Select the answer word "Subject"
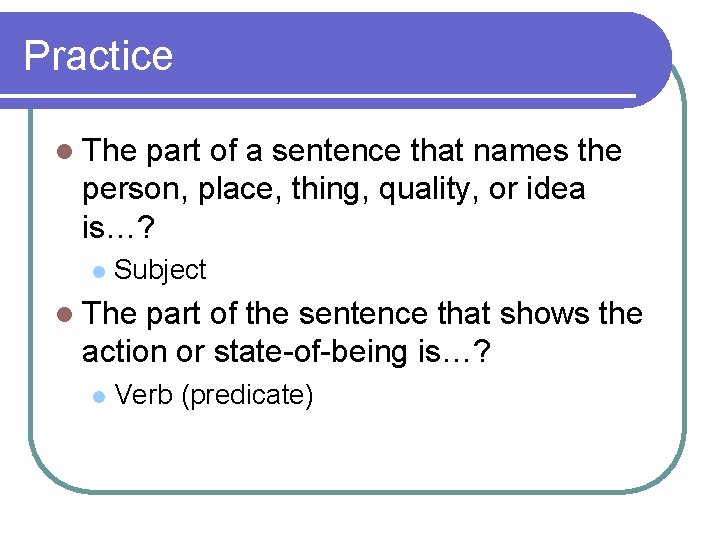The width and height of the screenshot is (720, 540). pyautogui.click(x=160, y=270)
